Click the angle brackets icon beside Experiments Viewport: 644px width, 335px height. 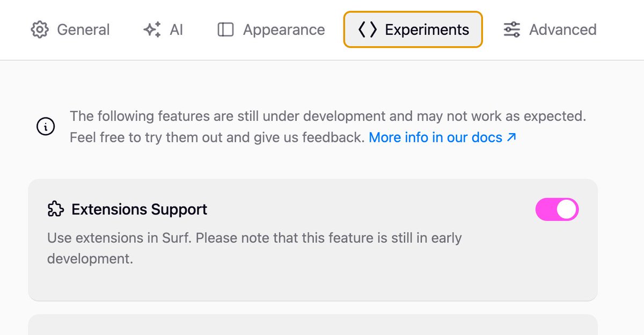368,30
